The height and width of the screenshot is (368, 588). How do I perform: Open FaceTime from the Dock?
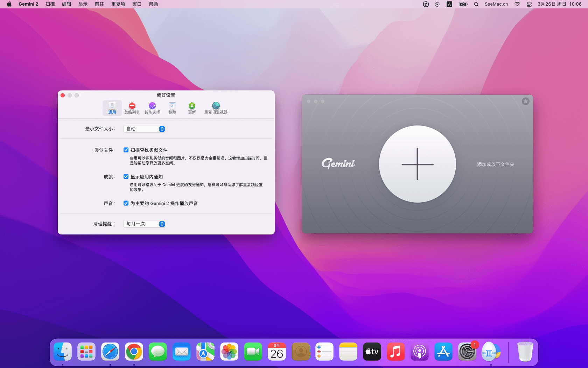253,352
